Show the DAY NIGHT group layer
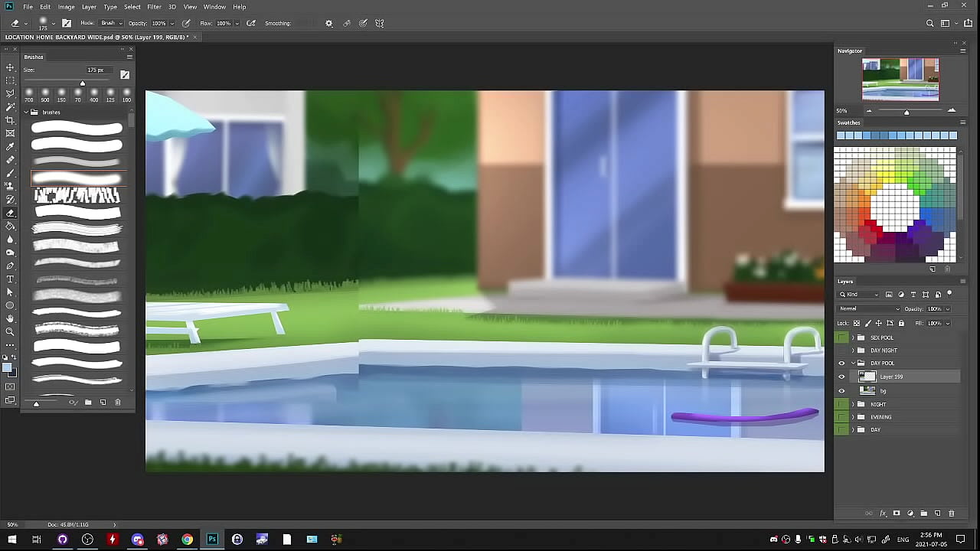 pyautogui.click(x=842, y=350)
